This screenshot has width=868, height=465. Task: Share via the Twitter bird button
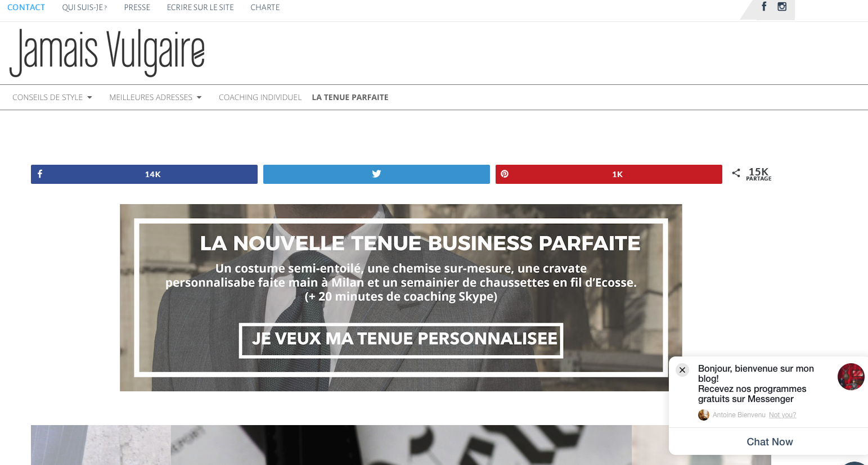[x=376, y=174]
